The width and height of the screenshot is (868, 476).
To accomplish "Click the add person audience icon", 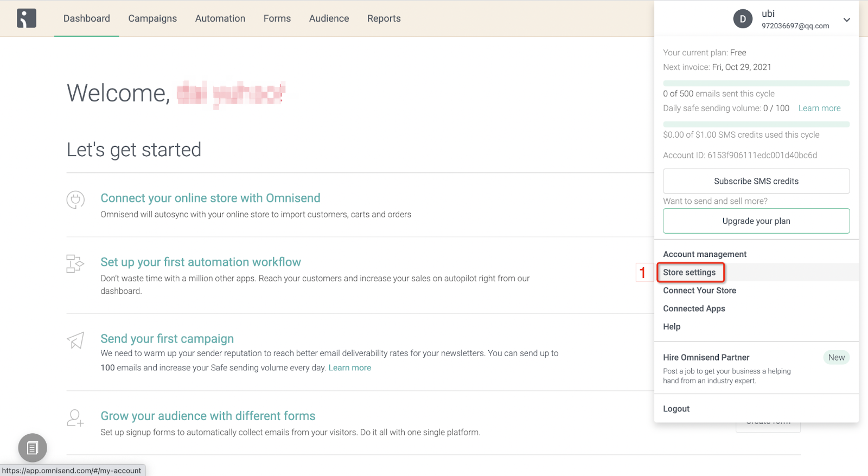I will point(75,418).
